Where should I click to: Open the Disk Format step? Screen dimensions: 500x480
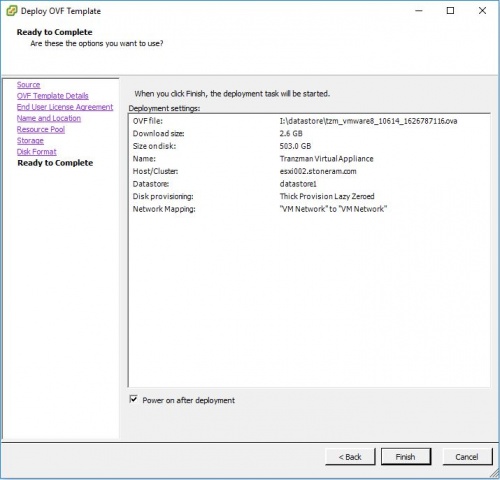pyautogui.click(x=37, y=152)
